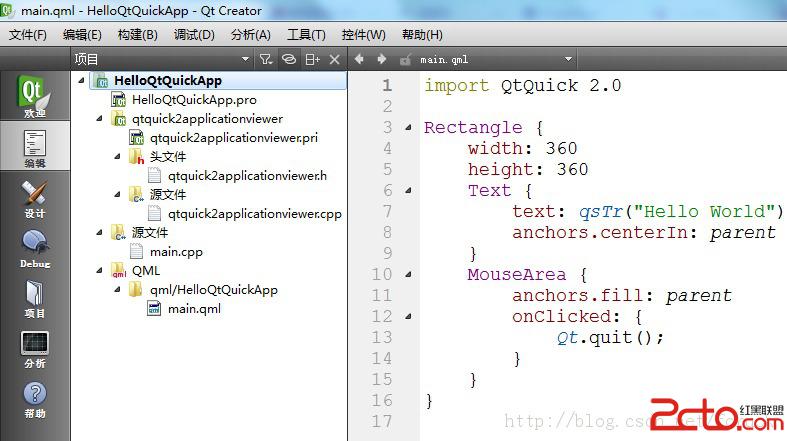Switch to Edit (编辑) mode
Viewport: 787px width, 441px height.
[35, 146]
